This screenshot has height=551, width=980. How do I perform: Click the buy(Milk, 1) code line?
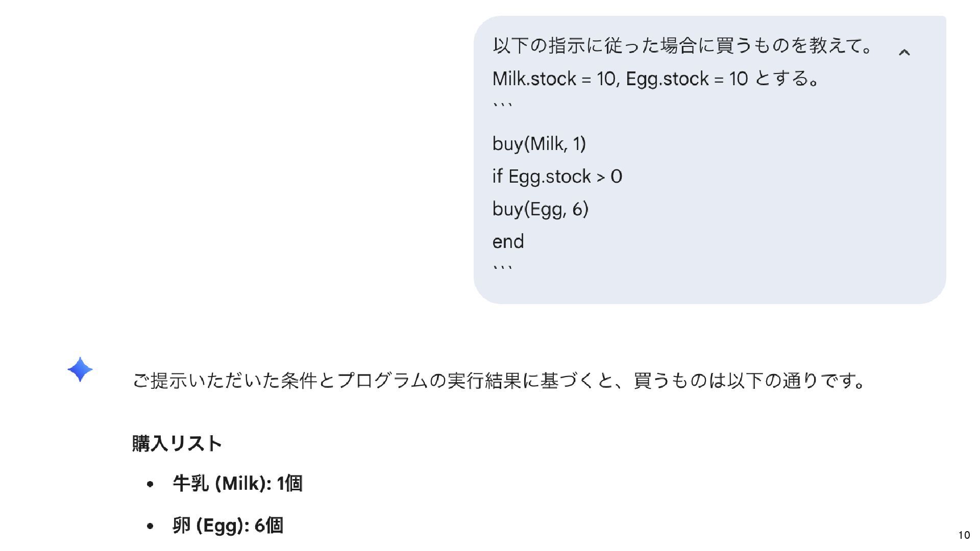[x=539, y=144]
